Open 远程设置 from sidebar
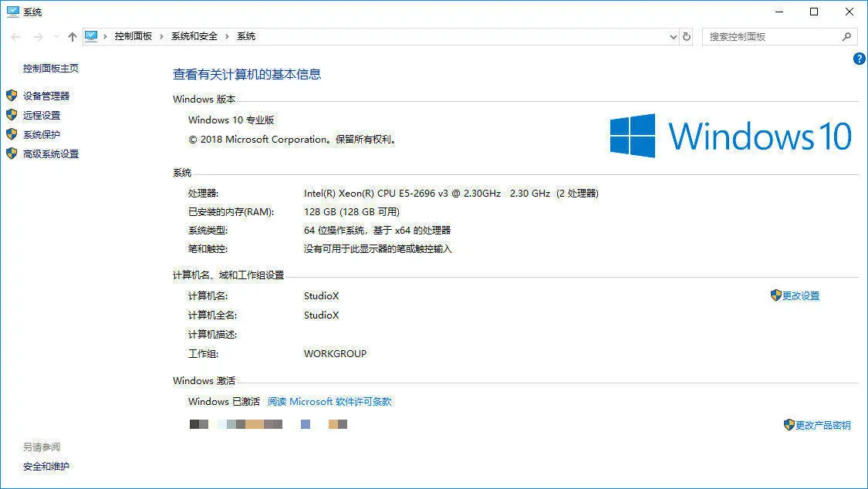Screen dimensions: 868x489 [42, 115]
